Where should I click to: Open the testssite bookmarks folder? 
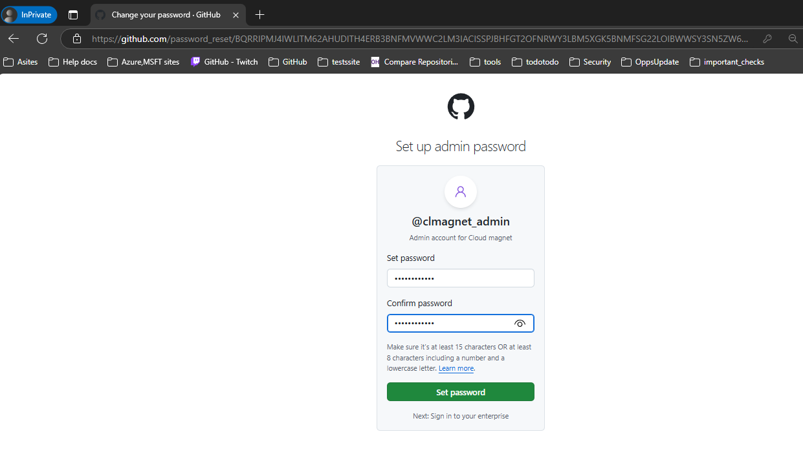pyautogui.click(x=339, y=62)
